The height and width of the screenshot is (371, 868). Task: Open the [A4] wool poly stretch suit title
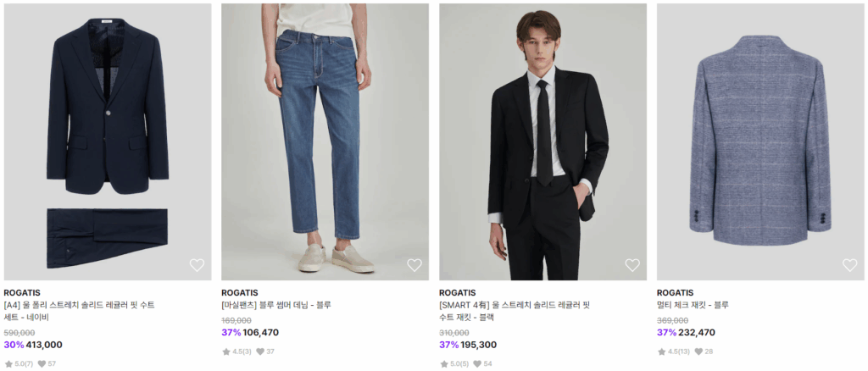80,311
